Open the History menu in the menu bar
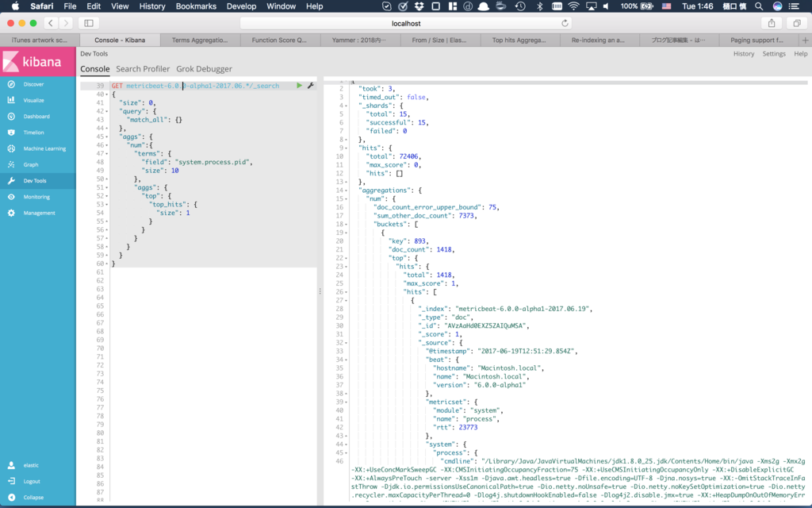The width and height of the screenshot is (812, 508). coord(152,6)
